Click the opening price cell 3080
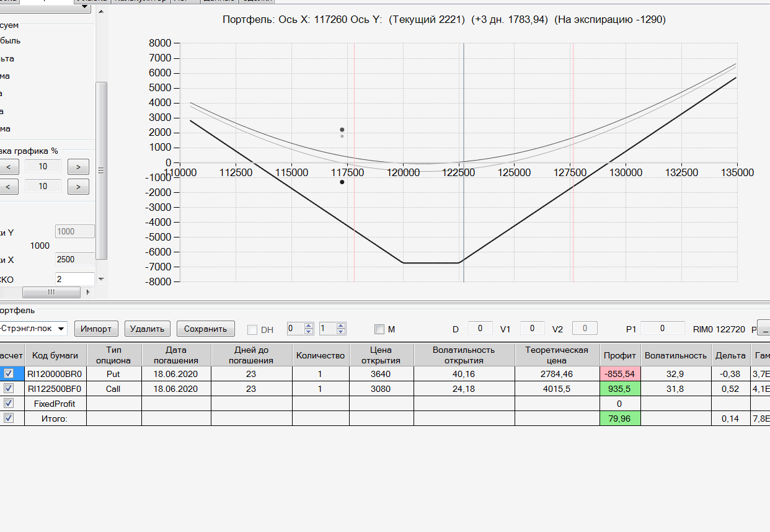 pos(381,389)
